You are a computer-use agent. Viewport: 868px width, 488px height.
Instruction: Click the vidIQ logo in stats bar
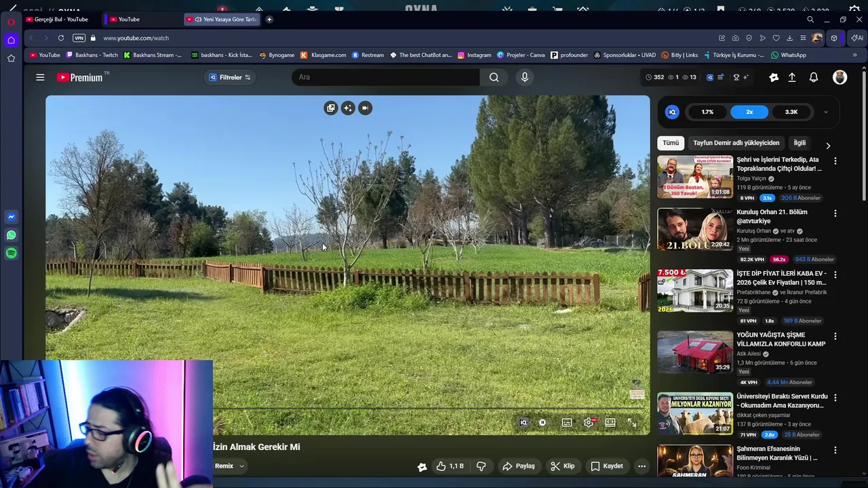pyautogui.click(x=672, y=113)
